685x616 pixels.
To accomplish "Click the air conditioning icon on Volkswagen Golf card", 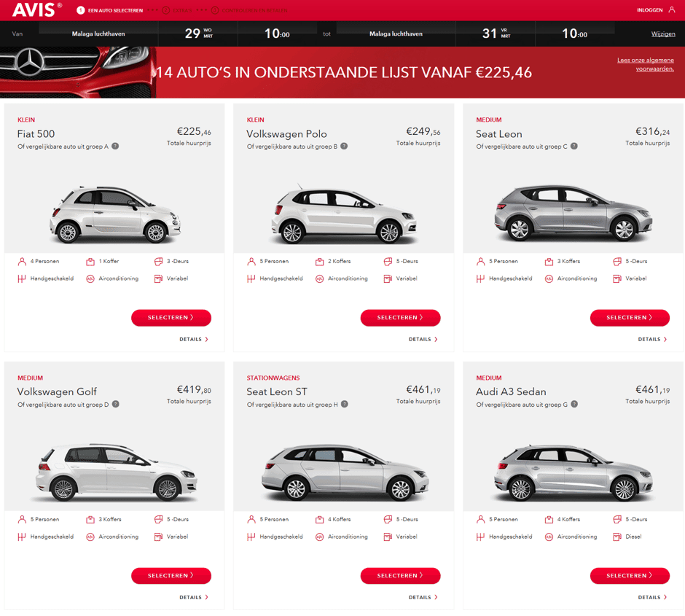I will [x=90, y=537].
